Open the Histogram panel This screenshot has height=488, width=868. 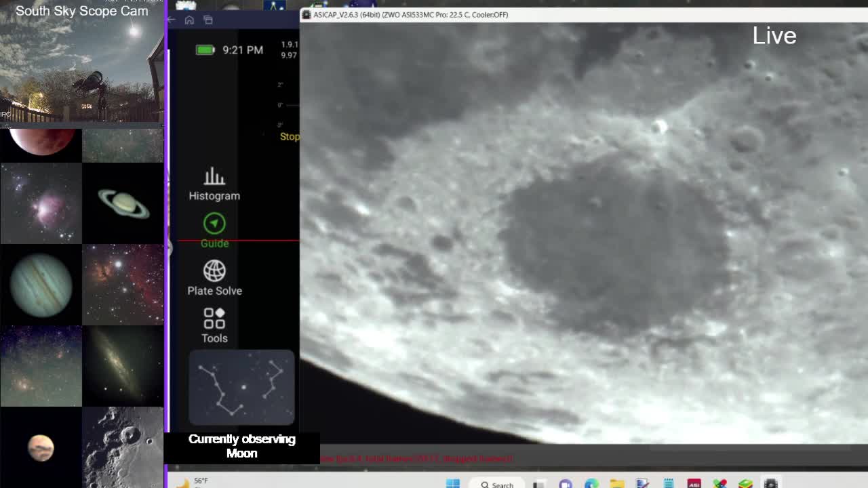214,184
